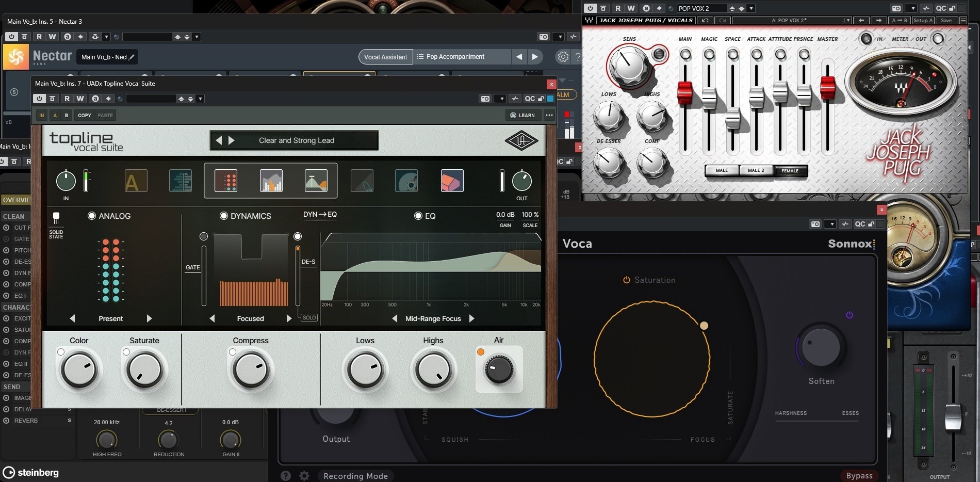
Task: Toggle the EQ section in Topline
Action: [x=418, y=216]
